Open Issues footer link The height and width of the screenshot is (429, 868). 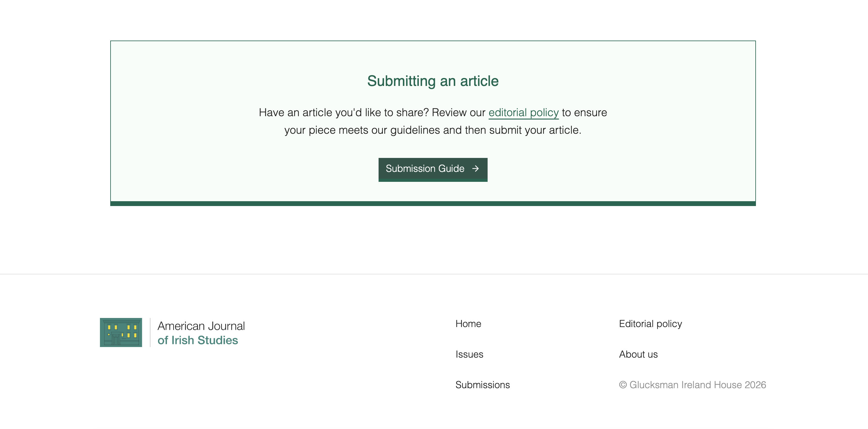469,354
